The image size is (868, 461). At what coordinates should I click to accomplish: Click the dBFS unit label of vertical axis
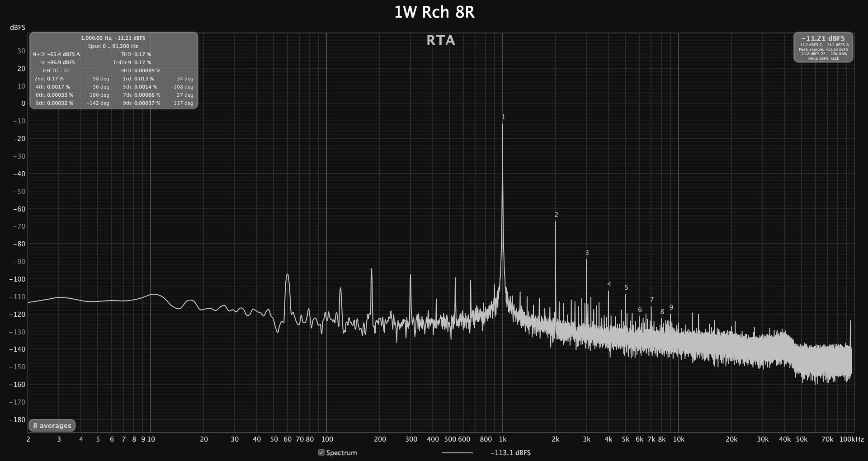[x=18, y=28]
